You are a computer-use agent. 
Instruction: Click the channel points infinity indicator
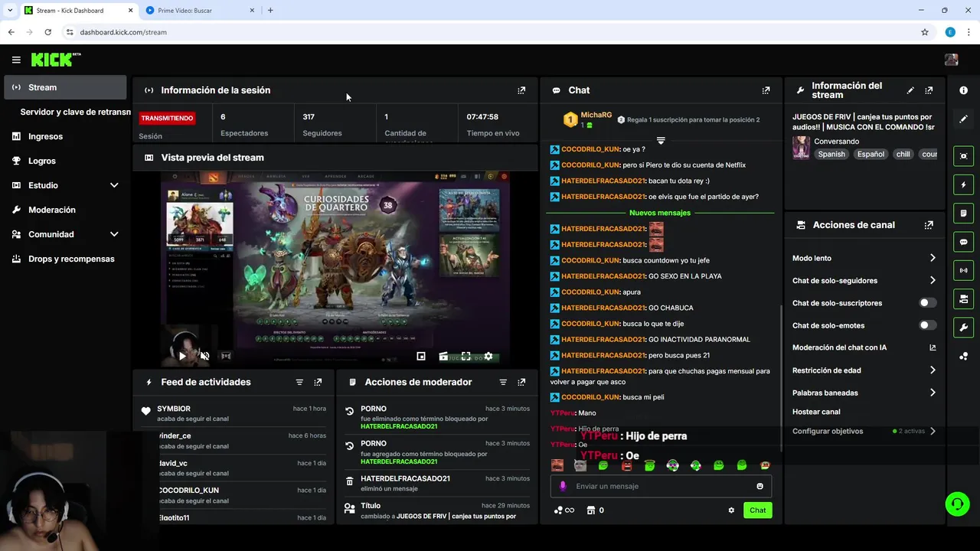click(x=564, y=510)
